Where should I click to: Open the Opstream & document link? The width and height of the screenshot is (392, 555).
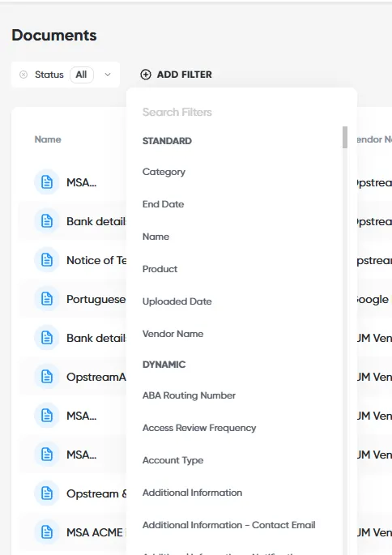pos(96,493)
